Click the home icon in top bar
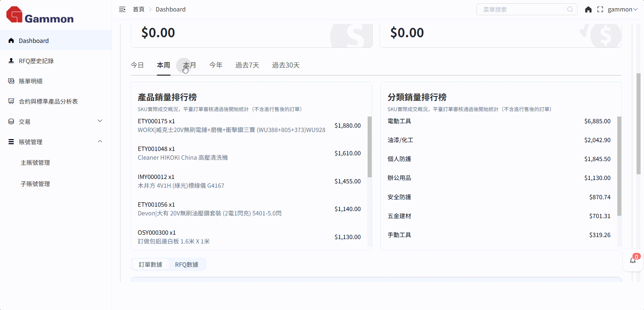 (588, 9)
